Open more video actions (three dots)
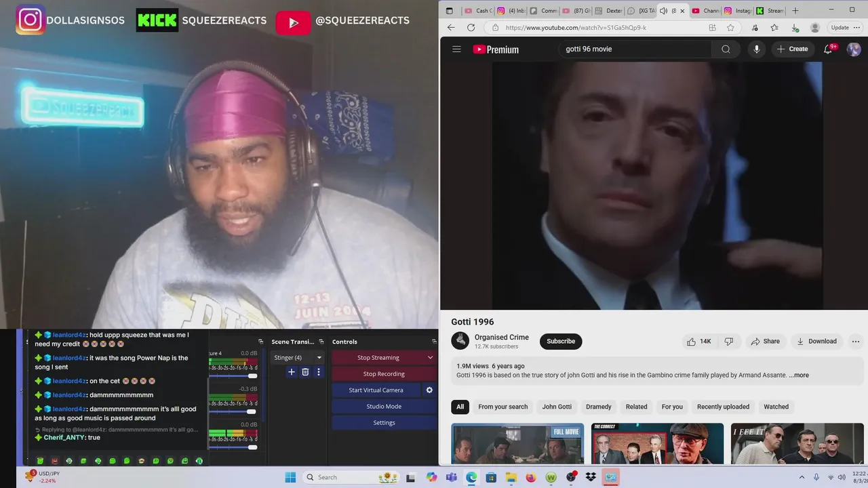 [x=856, y=342]
